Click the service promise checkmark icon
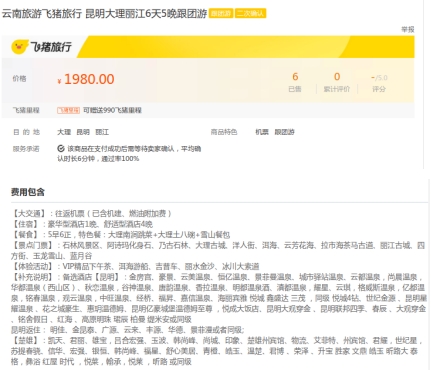 coord(61,148)
